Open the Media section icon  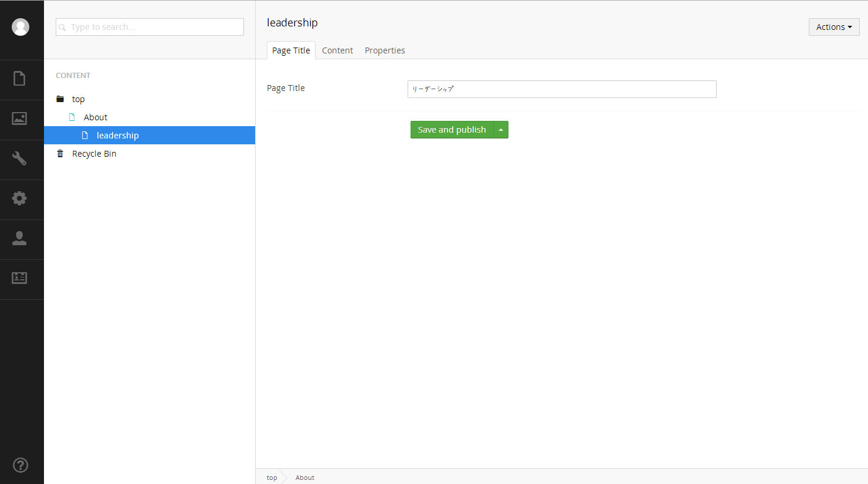tap(19, 119)
